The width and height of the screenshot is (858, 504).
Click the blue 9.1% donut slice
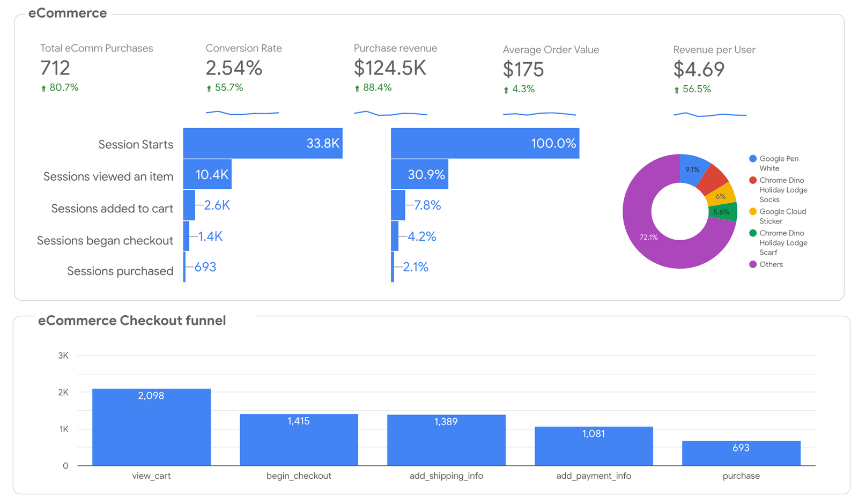(x=692, y=169)
